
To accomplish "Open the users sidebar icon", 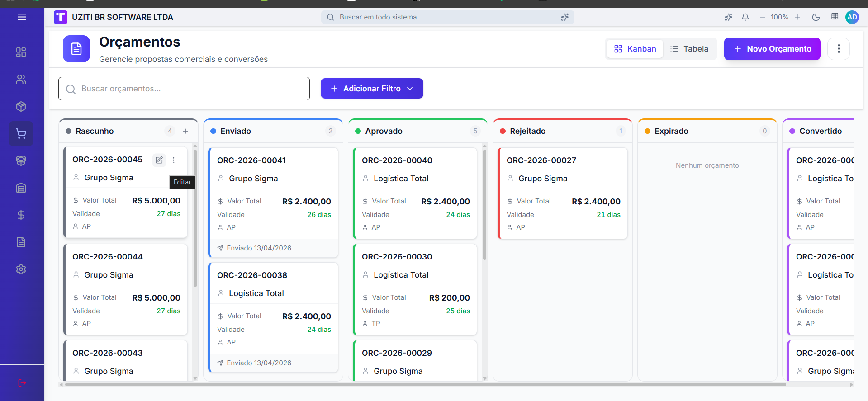I will (x=21, y=80).
